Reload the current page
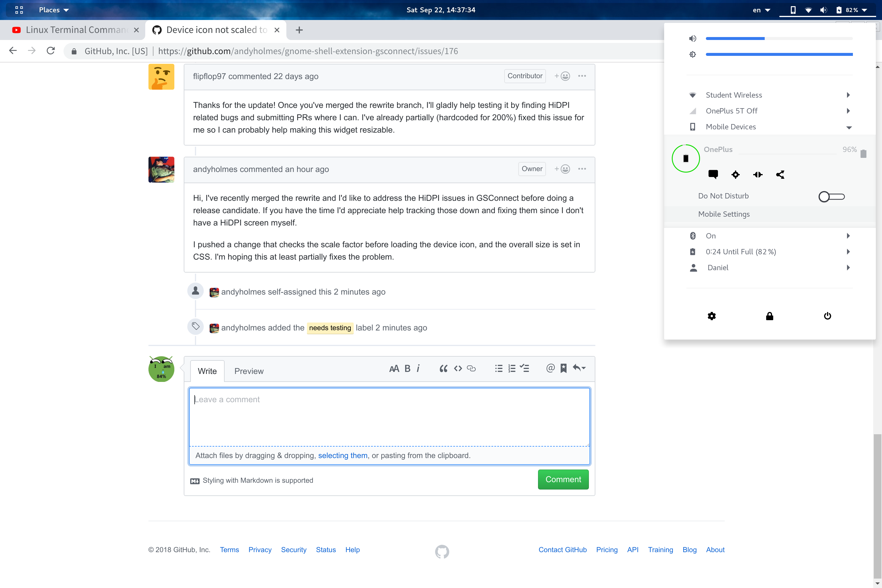 [x=51, y=51]
